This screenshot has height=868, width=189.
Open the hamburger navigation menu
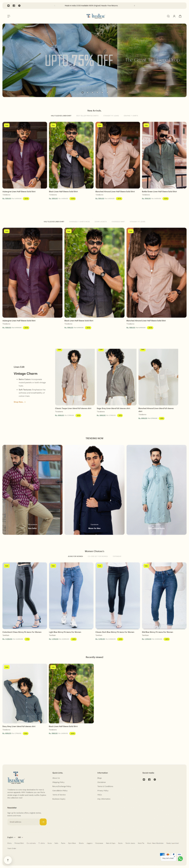pos(9,16)
